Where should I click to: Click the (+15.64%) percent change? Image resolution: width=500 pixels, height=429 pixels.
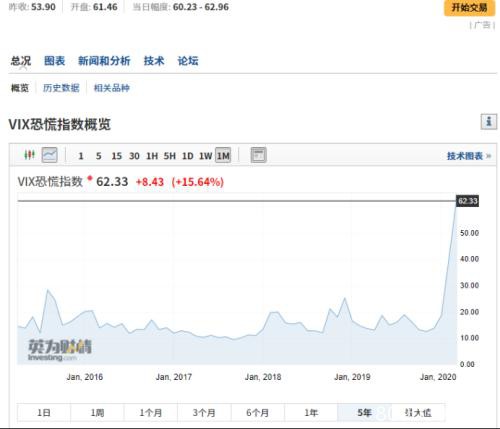pos(197,182)
